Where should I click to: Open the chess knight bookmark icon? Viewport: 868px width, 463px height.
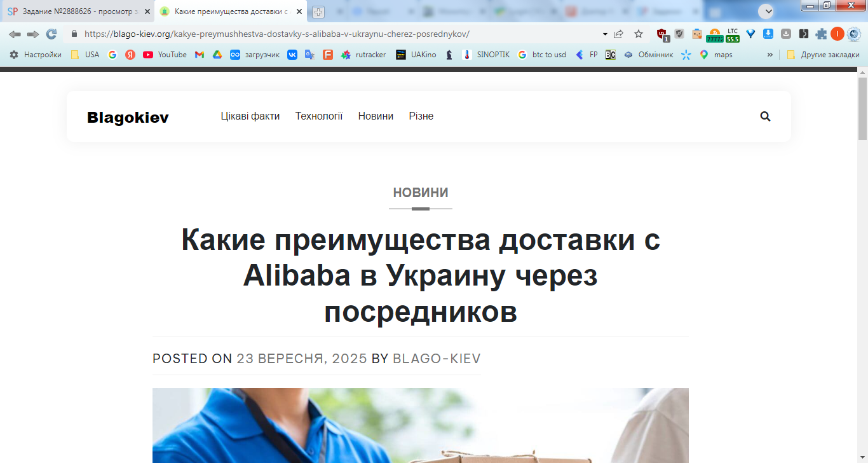pos(449,55)
